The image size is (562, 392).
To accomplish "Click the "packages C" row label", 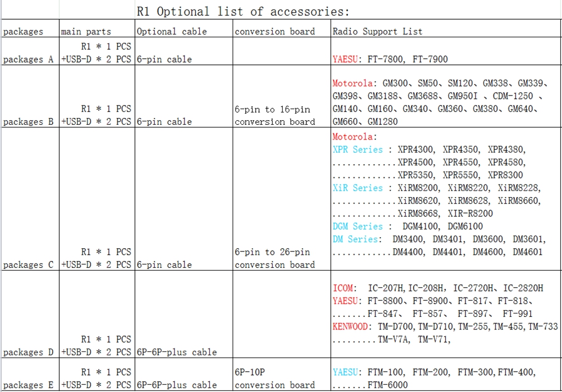I will (29, 265).
